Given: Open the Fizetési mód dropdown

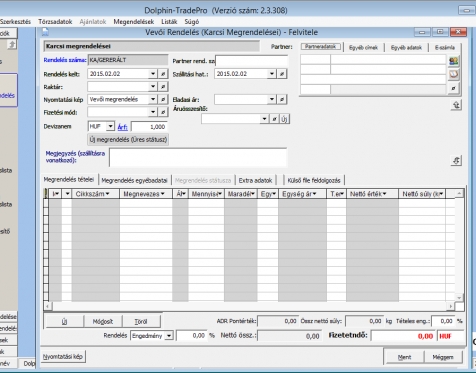Looking at the screenshot, I should point(153,112).
